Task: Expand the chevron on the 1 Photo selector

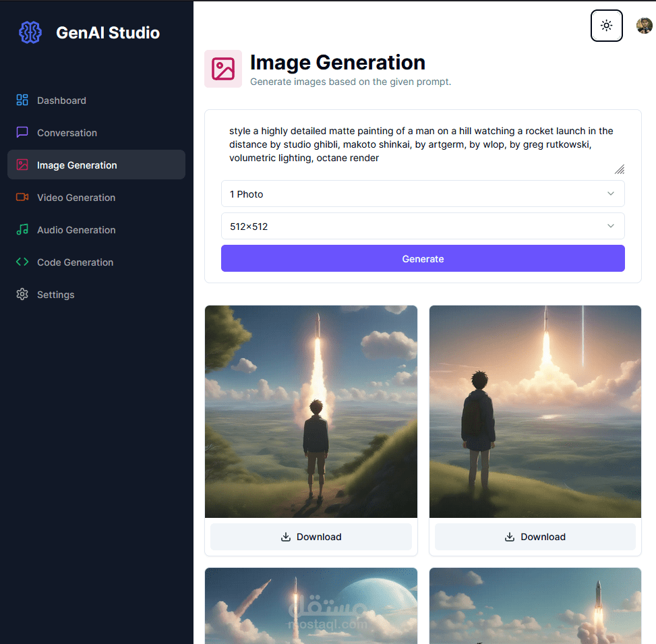Action: 611,194
